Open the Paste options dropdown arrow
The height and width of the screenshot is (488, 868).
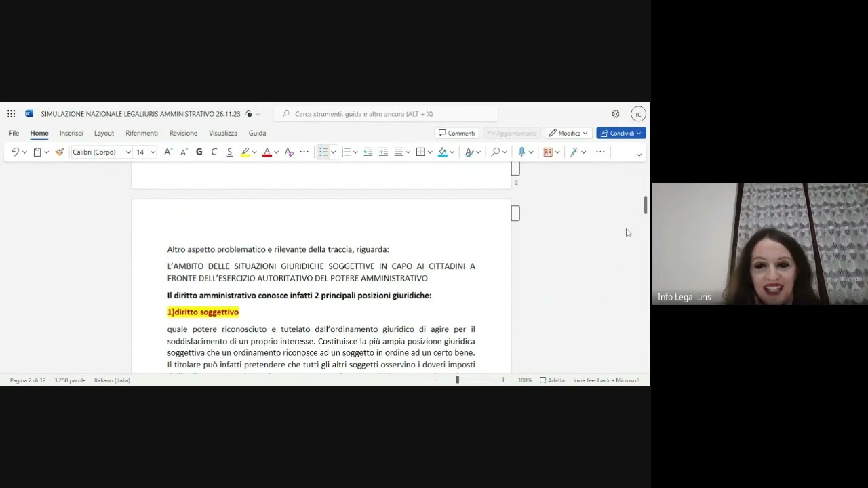(47, 152)
